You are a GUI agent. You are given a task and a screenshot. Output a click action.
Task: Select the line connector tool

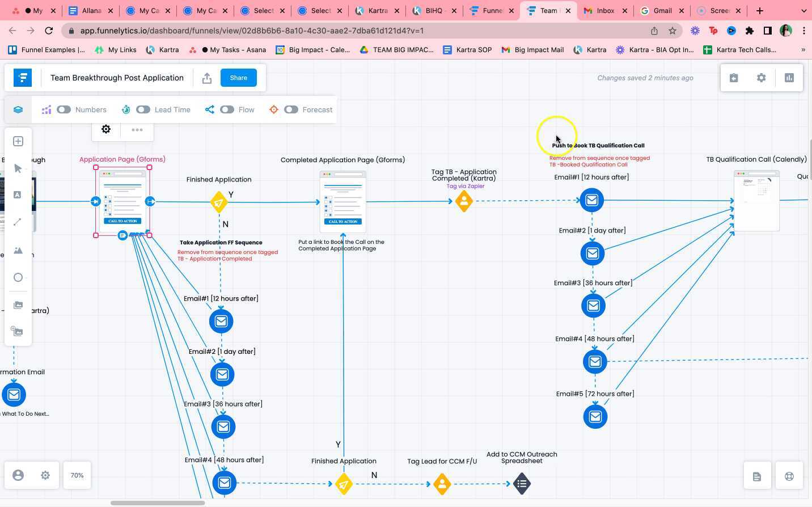click(18, 222)
